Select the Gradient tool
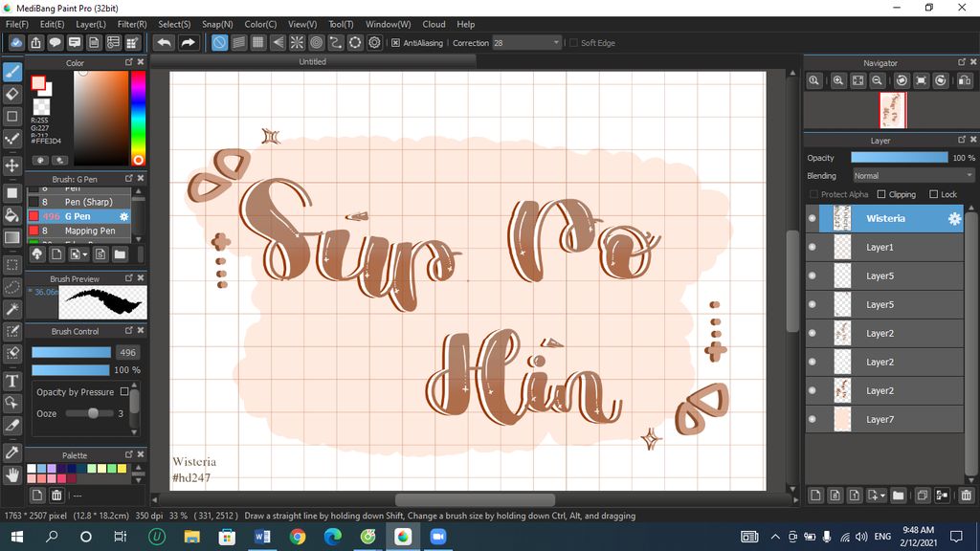 (11, 237)
